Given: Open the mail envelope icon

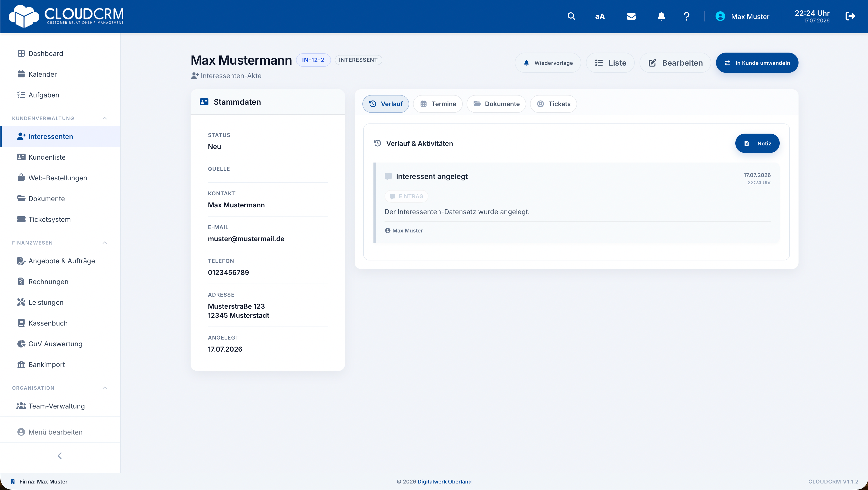Looking at the screenshot, I should click(631, 16).
